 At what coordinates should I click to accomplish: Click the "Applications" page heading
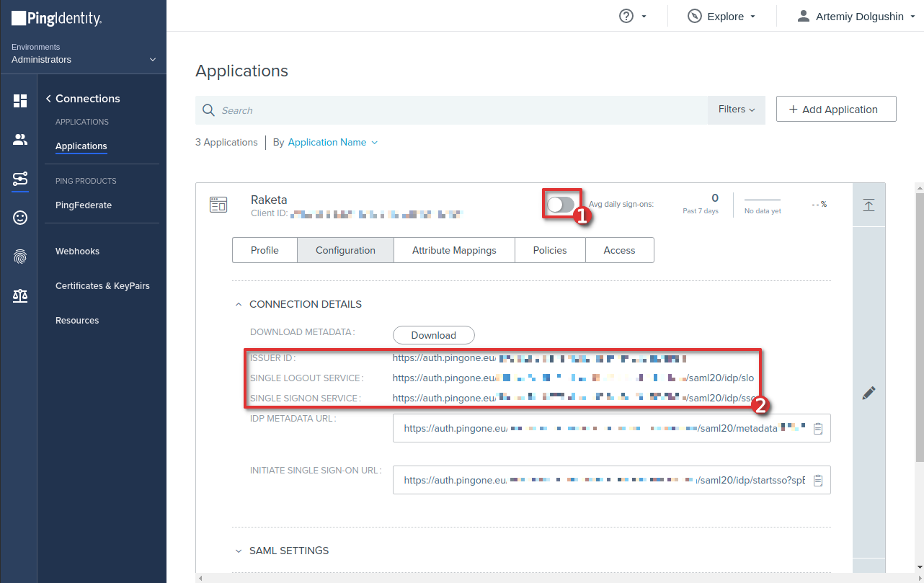coord(241,71)
